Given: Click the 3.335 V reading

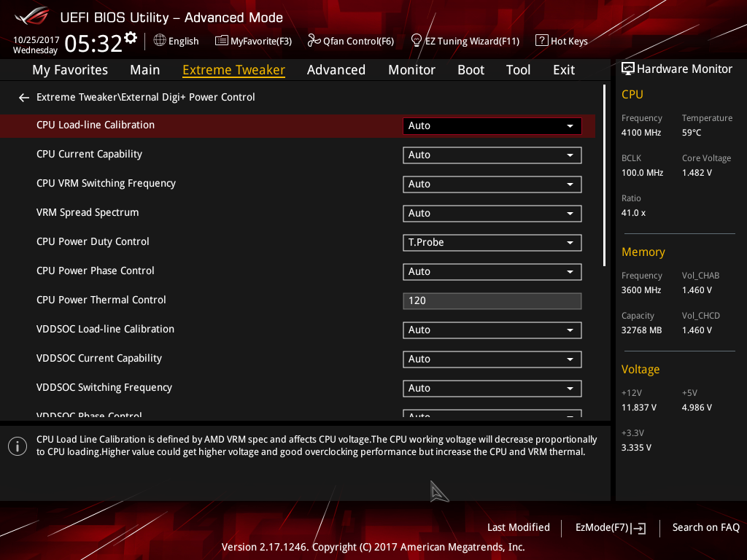Looking at the screenshot, I should [636, 448].
